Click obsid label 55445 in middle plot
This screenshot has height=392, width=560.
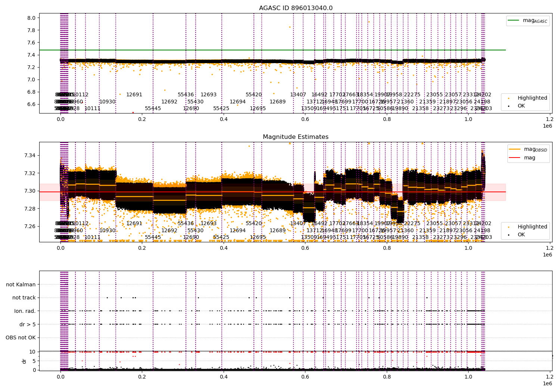[153, 237]
